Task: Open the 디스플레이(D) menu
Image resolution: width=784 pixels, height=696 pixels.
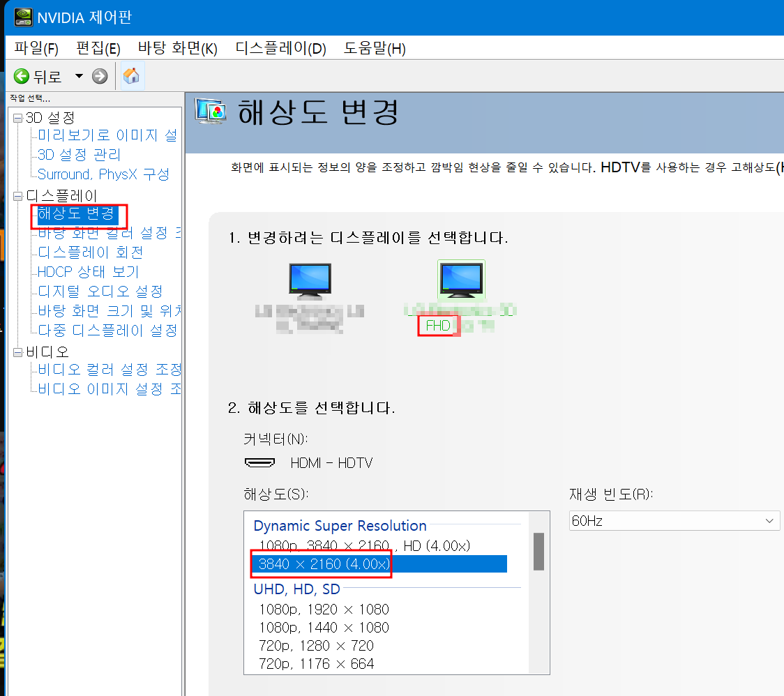Action: (280, 49)
